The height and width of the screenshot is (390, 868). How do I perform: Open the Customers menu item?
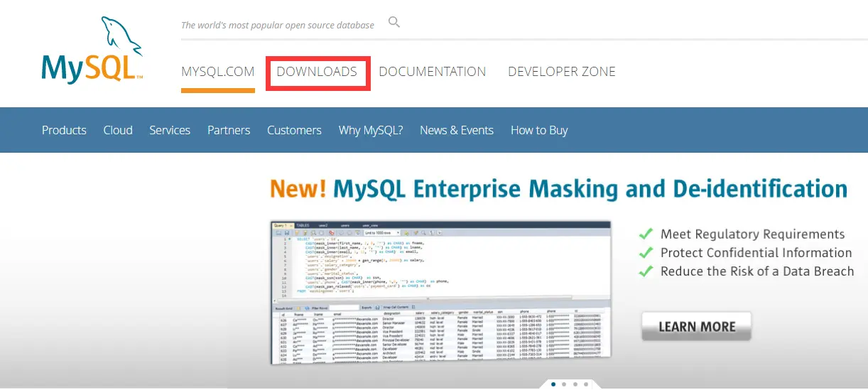(x=294, y=130)
